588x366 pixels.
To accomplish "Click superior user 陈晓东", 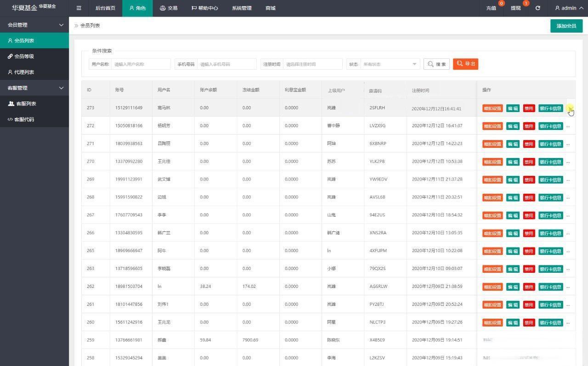I will click(334, 340).
